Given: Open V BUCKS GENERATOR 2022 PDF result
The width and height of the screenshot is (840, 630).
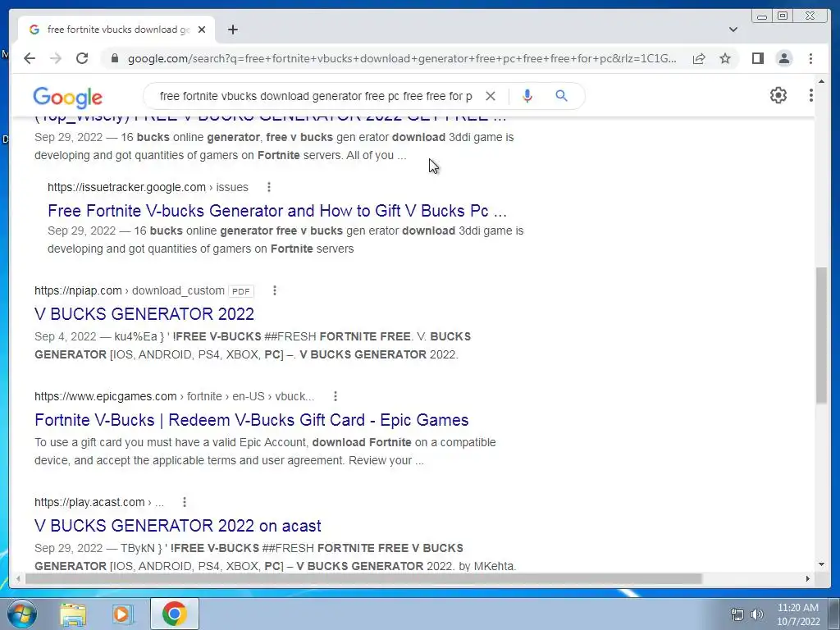Looking at the screenshot, I should 144,314.
